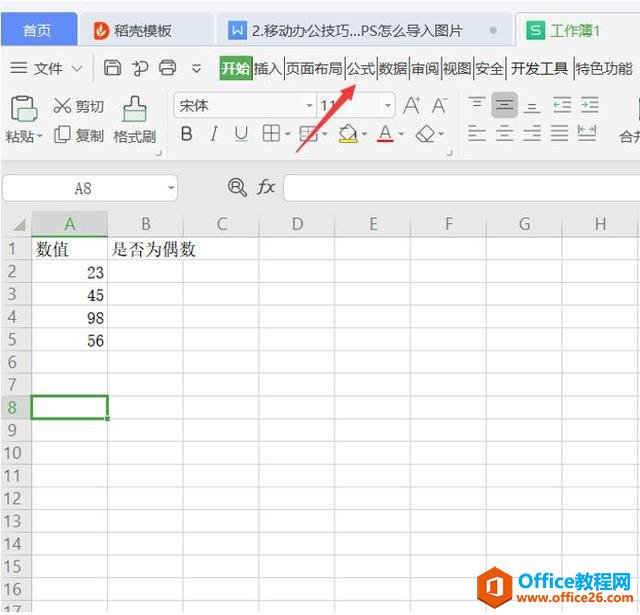Switch to the 页面布局 ribbon tab
This screenshot has width=640, height=615.
tap(314, 68)
